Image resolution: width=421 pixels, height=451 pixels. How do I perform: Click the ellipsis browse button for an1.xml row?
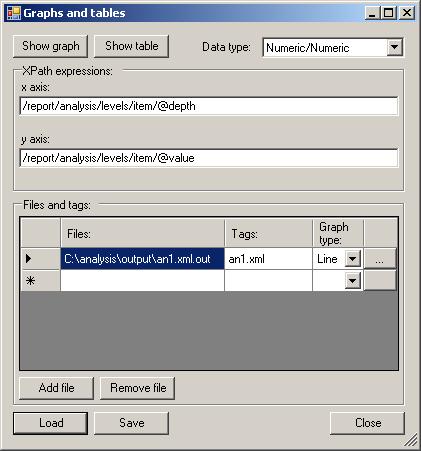point(380,259)
